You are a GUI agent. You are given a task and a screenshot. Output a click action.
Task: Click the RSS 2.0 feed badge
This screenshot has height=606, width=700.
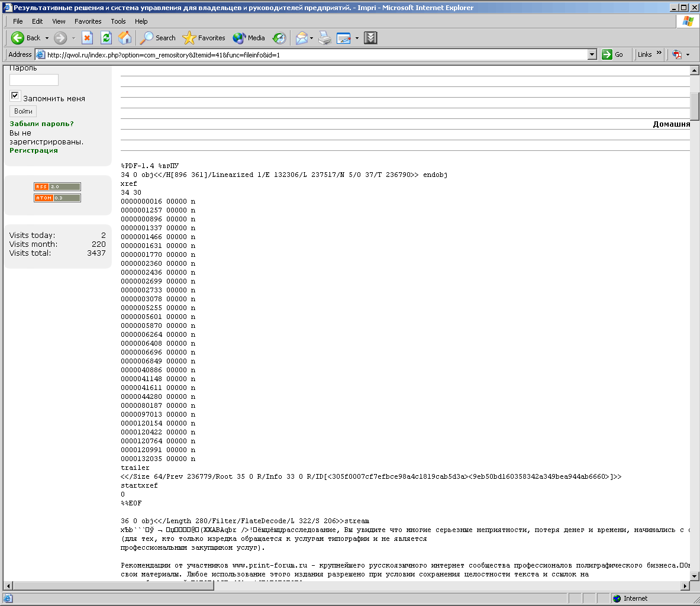(x=57, y=186)
